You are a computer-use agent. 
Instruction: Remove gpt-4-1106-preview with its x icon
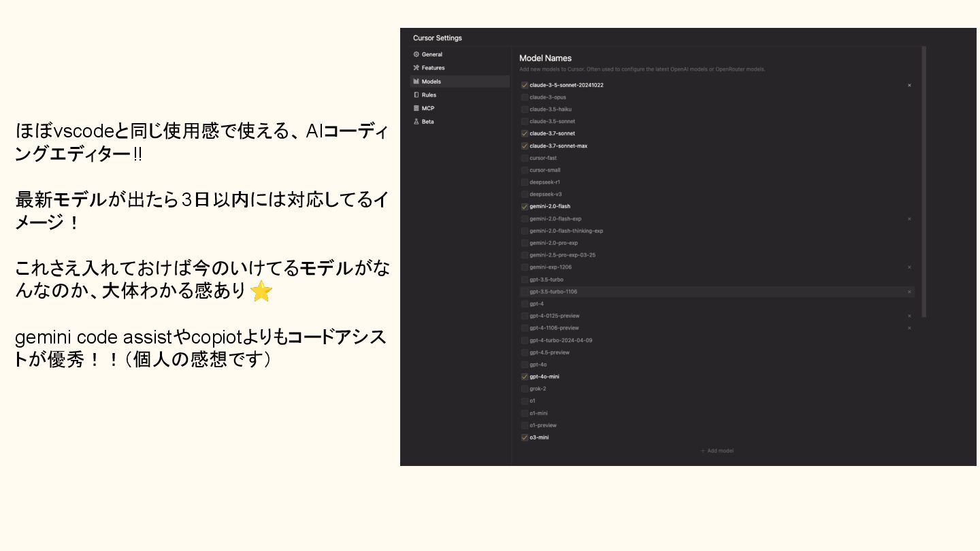(x=909, y=328)
